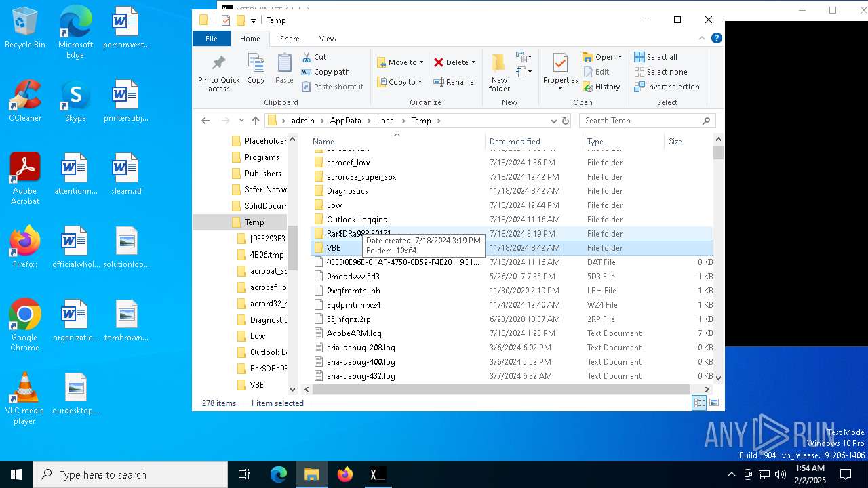Open Google Chrome desktop shortcut
Screen dimensions: 868x488
(x=25, y=325)
